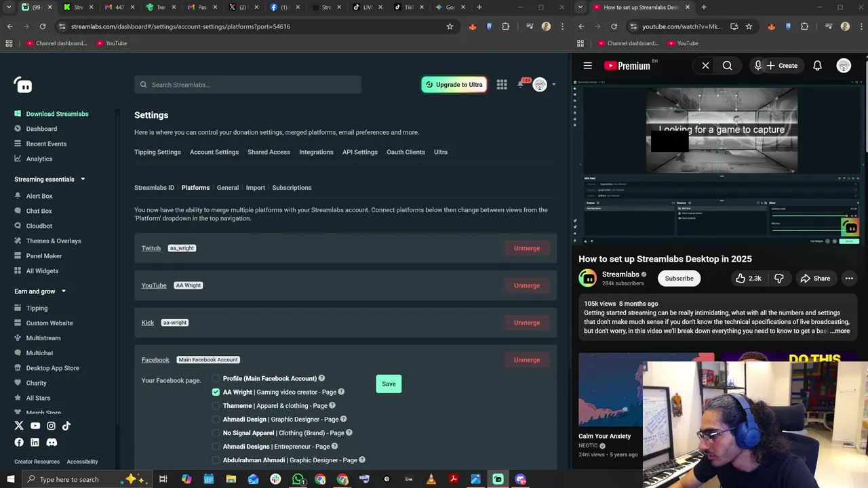The width and height of the screenshot is (868, 488).
Task: Click YouTube voice search microphone
Action: (758, 66)
